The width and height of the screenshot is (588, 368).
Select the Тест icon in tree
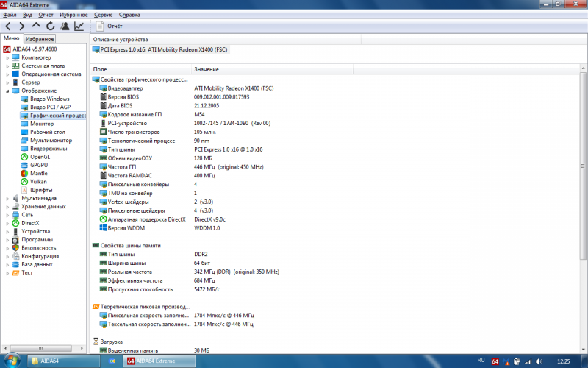tap(15, 272)
